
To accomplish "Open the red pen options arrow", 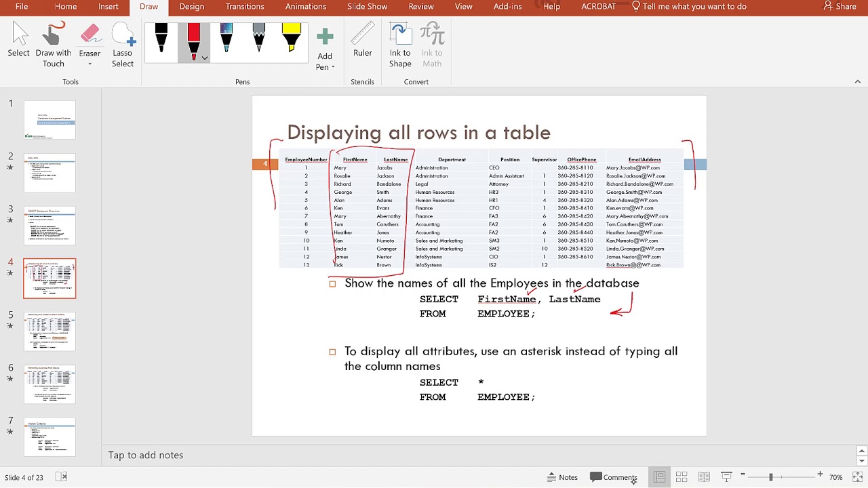I will (x=204, y=58).
